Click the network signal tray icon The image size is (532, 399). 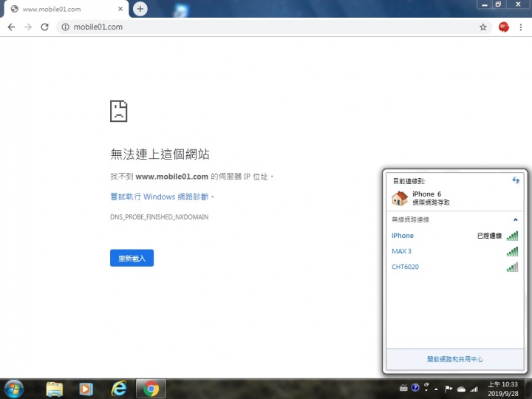474,389
